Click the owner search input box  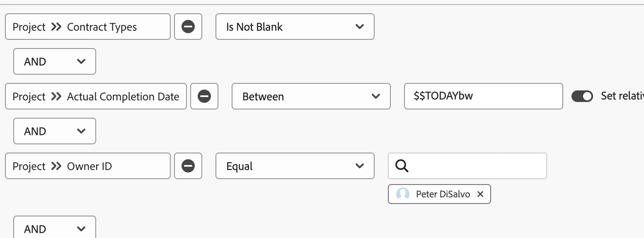(x=477, y=166)
